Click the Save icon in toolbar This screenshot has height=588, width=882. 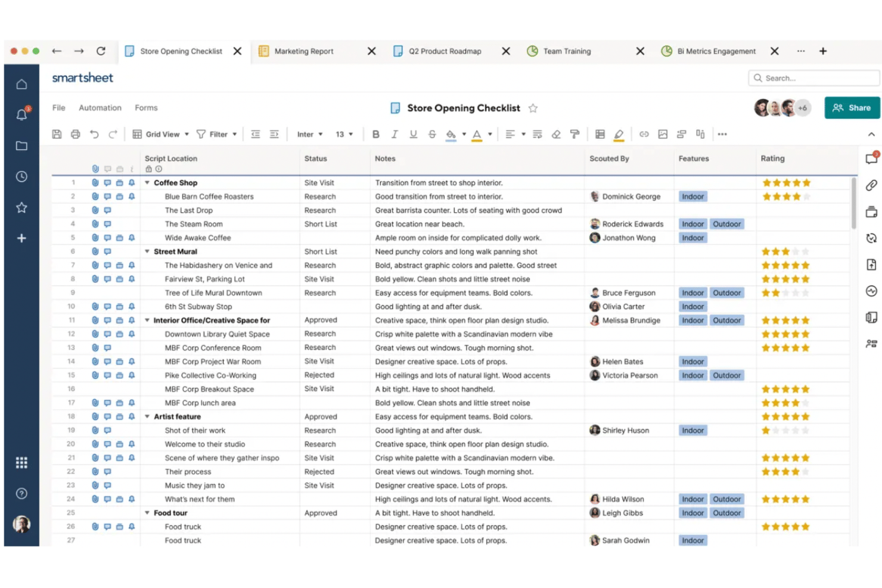pyautogui.click(x=57, y=134)
